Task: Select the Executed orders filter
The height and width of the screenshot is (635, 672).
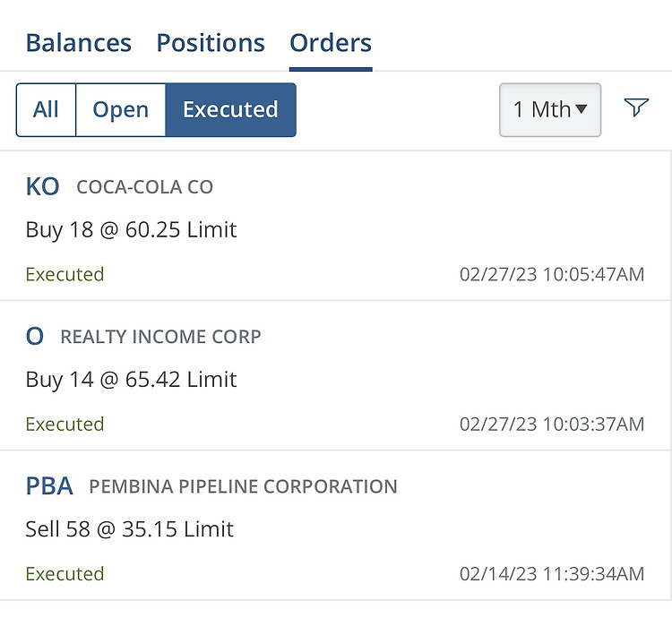Action: pos(230,109)
